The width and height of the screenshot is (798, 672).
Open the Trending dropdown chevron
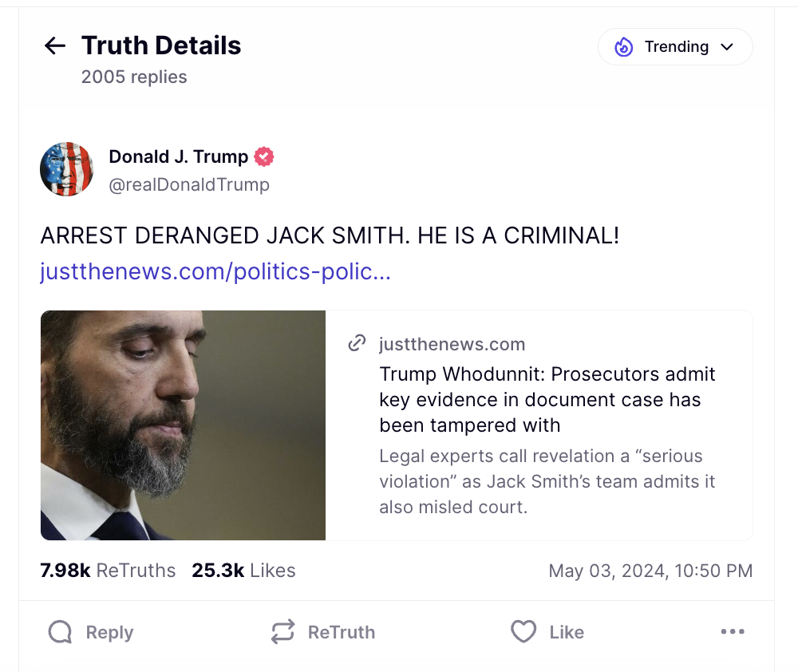(728, 47)
